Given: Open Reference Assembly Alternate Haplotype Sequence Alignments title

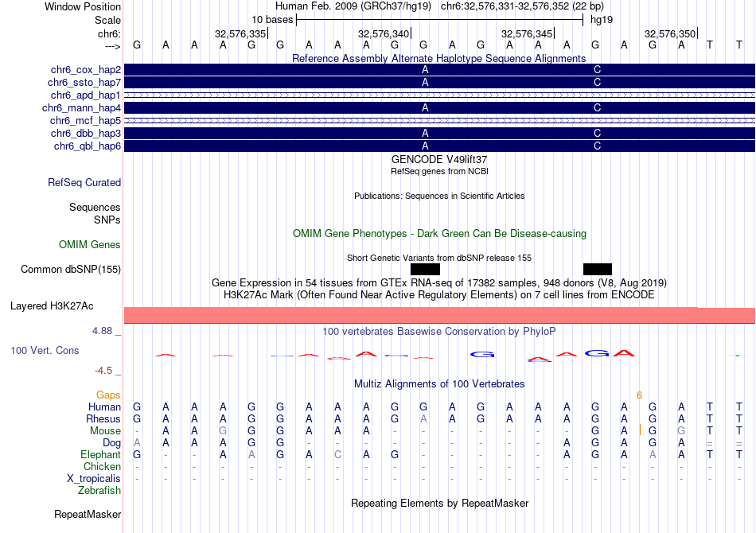Looking at the screenshot, I should pos(438,59).
